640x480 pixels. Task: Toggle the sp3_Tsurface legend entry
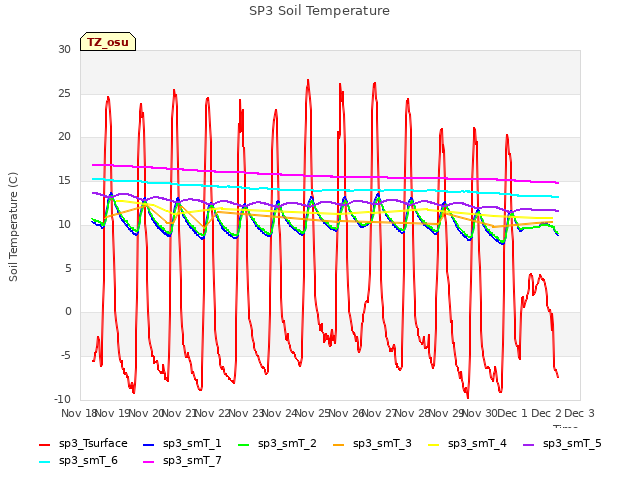click(x=83, y=444)
